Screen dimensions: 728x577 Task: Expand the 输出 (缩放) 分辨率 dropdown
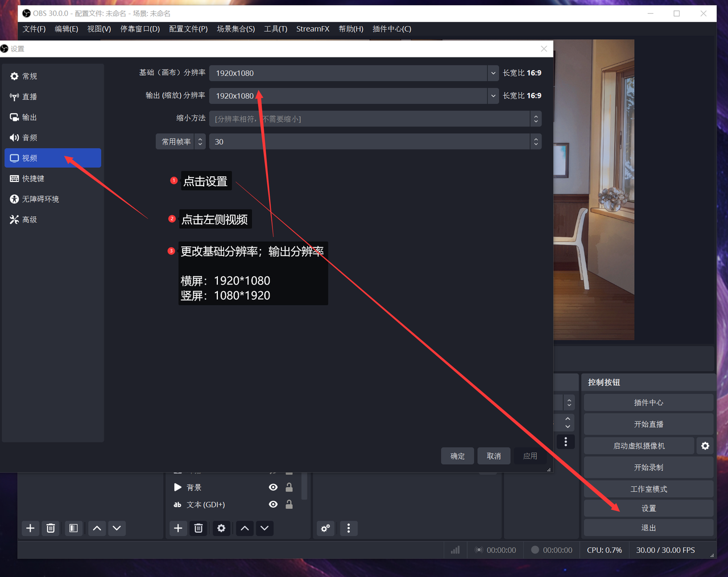pyautogui.click(x=493, y=96)
